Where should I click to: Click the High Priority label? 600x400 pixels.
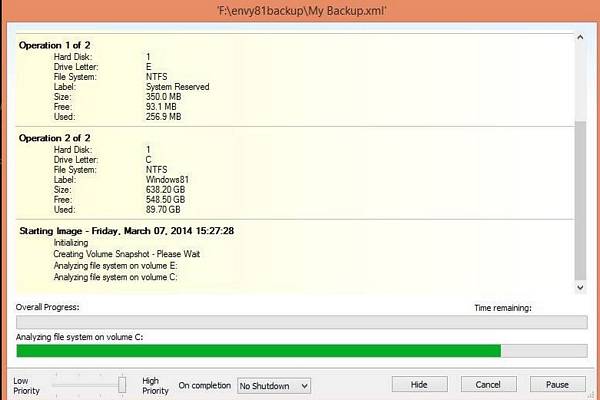click(x=153, y=385)
